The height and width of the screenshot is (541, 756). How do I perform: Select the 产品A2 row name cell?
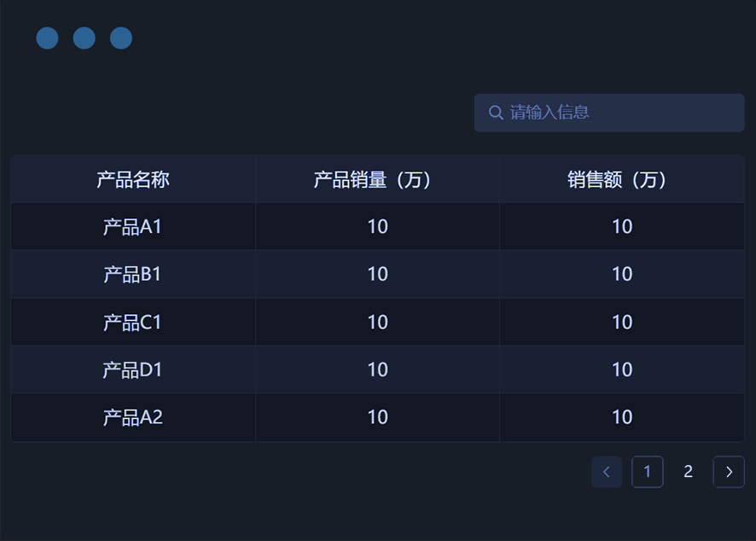tap(133, 418)
